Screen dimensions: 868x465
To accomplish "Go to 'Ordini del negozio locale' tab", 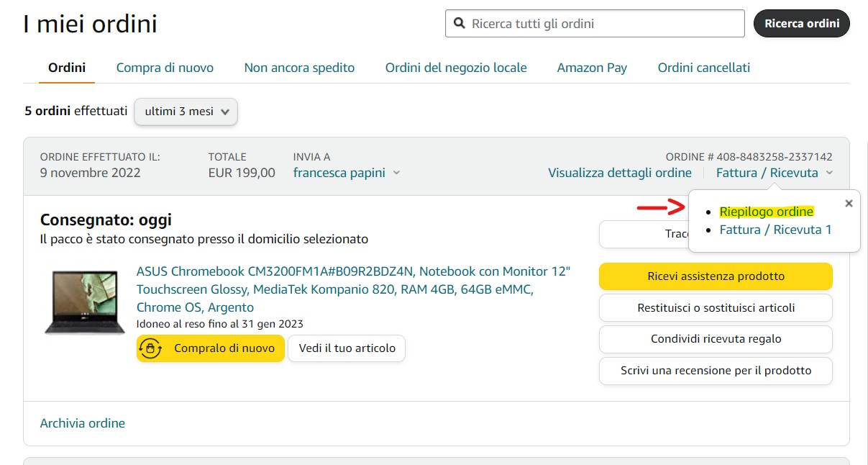I will pyautogui.click(x=456, y=68).
